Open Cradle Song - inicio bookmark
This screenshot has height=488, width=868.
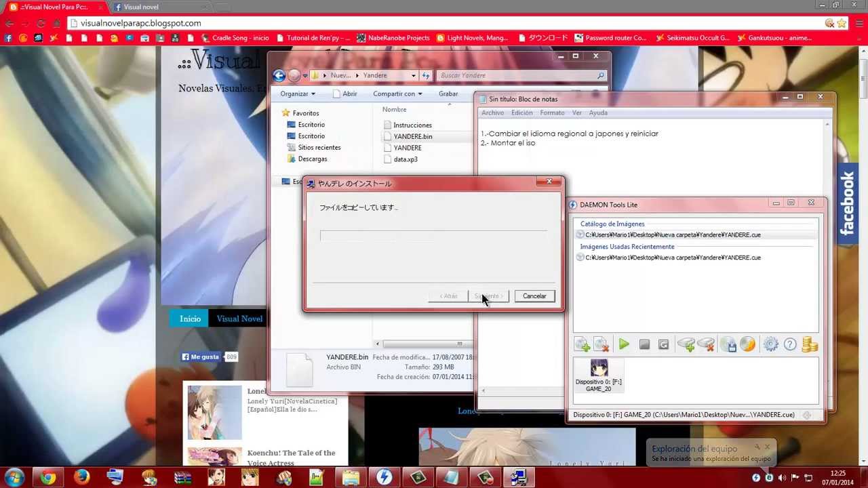tap(235, 38)
